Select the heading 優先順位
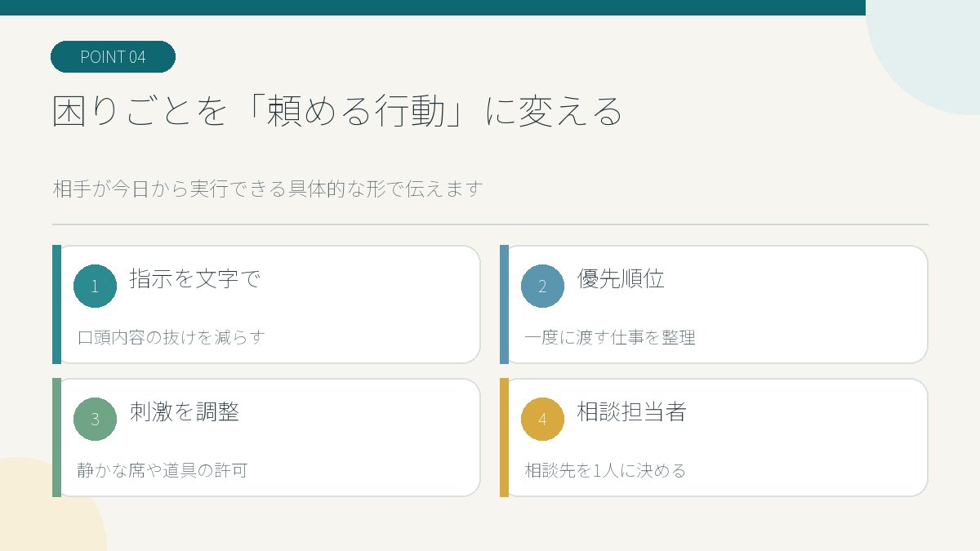 pyautogui.click(x=621, y=279)
